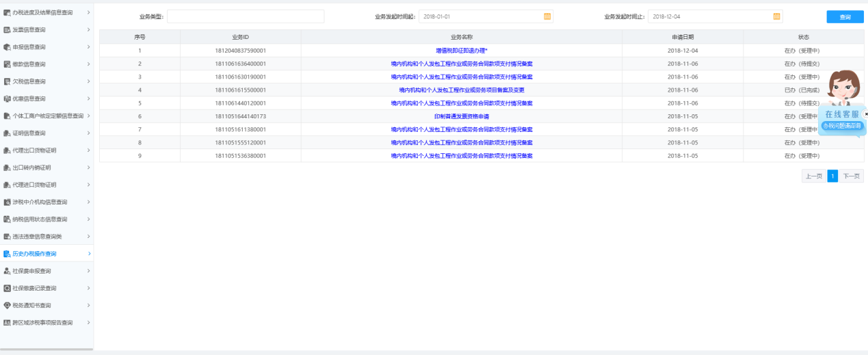Screen dimensions: 868x355
Task: Select 纳税信用状态信息查询 in sidebar
Action: [x=40, y=220]
